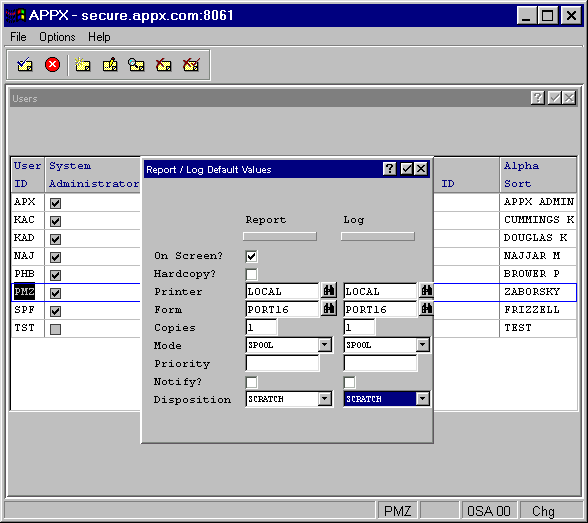Accept the Report / Log dialog with checkmark

[x=407, y=169]
